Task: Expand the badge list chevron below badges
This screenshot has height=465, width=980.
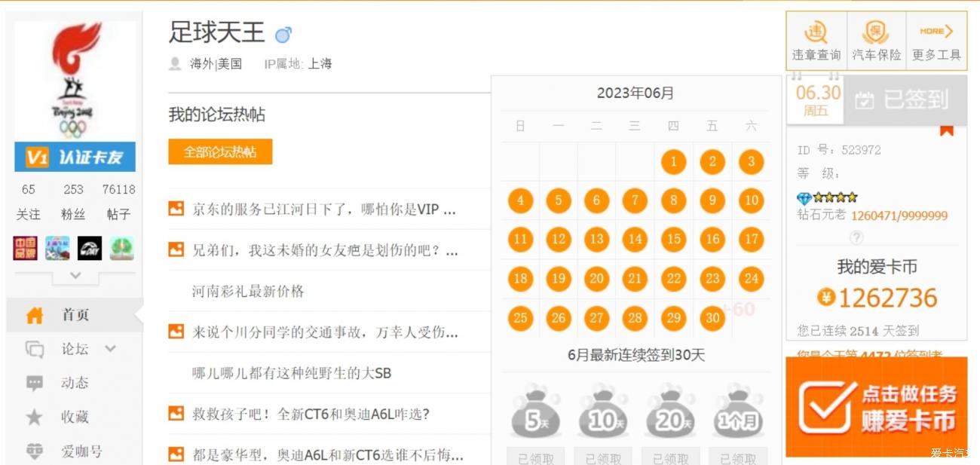Action: pos(75,276)
